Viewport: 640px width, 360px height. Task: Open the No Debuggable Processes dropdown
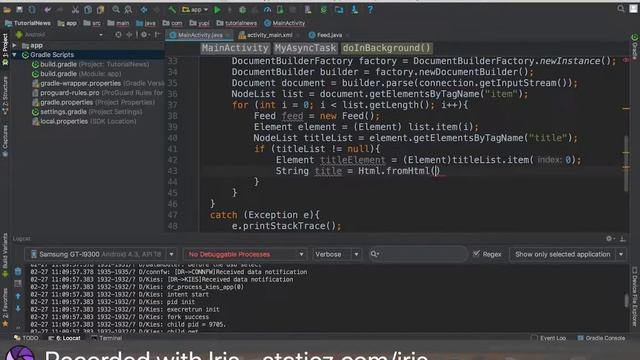click(x=245, y=254)
